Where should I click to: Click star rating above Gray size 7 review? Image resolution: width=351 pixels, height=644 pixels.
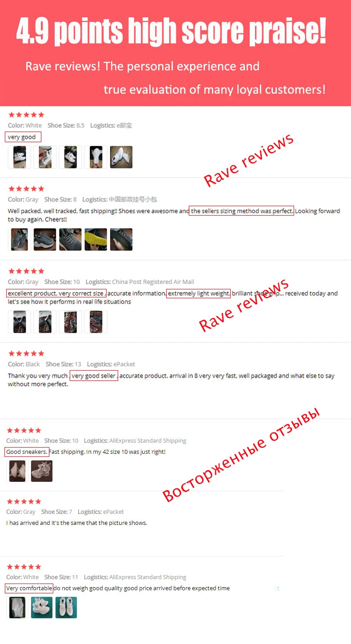24,501
